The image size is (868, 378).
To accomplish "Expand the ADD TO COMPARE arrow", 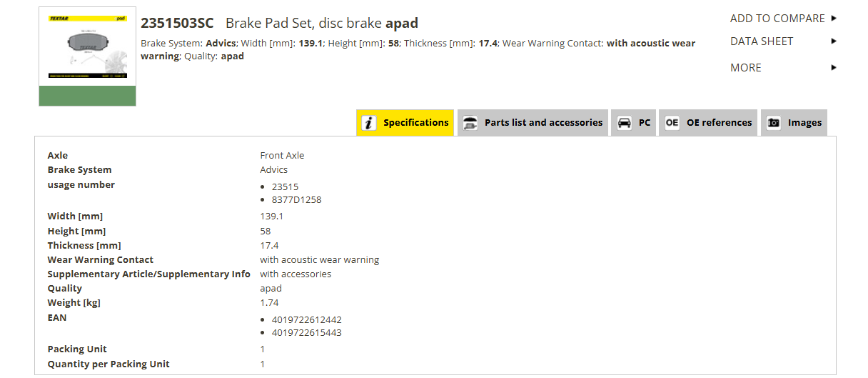I will coord(834,19).
